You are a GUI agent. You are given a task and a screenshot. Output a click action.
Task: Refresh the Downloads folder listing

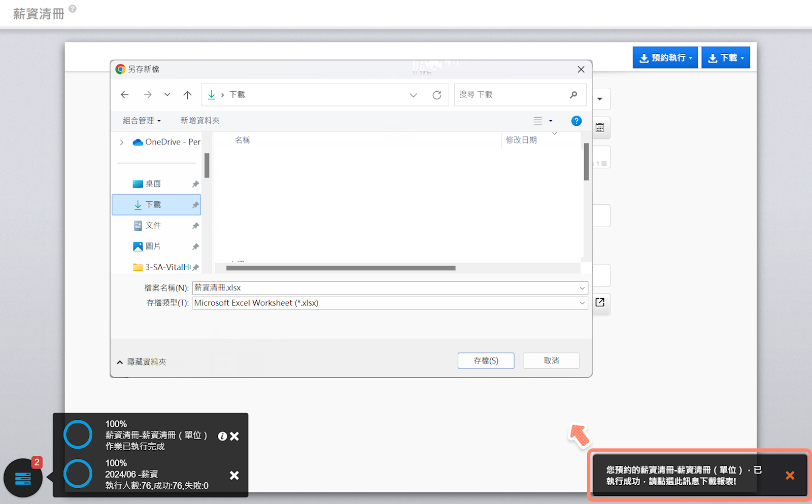click(x=436, y=95)
